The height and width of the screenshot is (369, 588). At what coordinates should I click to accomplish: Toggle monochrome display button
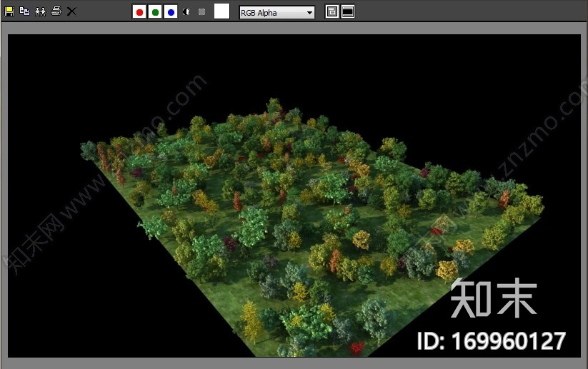point(202,12)
